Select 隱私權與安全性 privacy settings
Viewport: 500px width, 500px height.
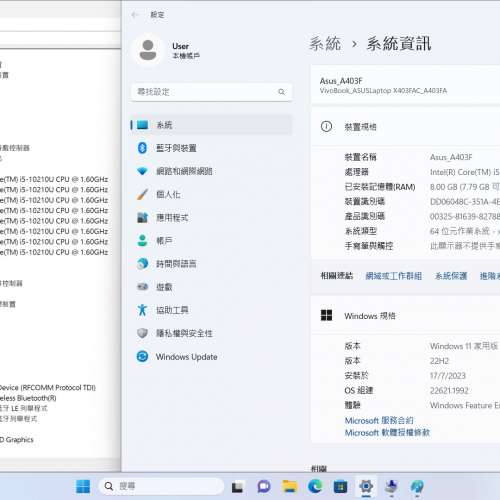click(211, 333)
